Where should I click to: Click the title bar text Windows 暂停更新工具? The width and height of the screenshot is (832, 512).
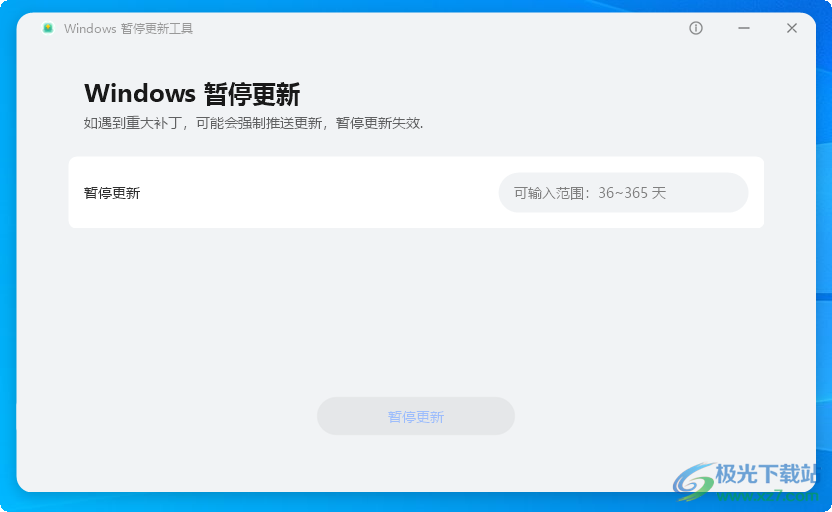pos(128,29)
